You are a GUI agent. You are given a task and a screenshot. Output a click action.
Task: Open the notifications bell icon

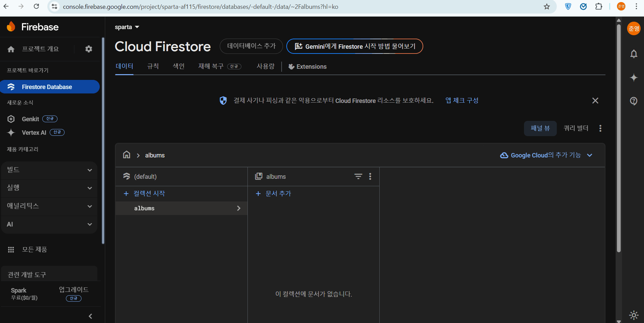coord(634,54)
